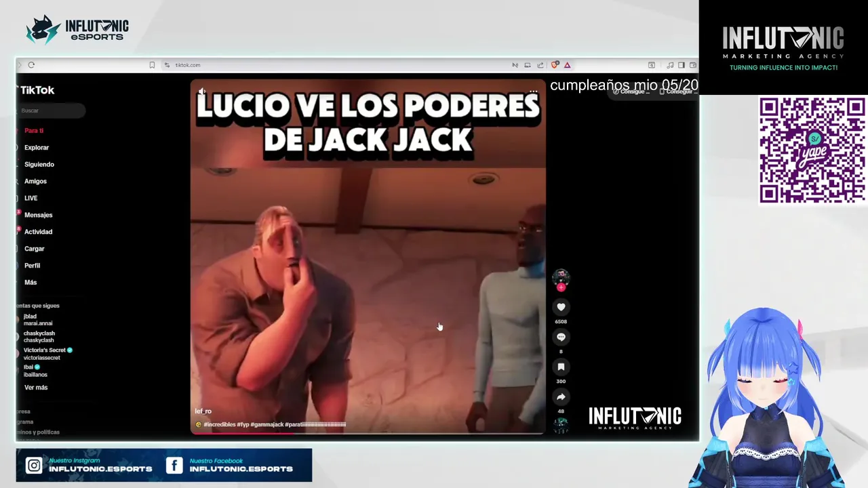Click the "48" shares count
868x488 pixels.
pos(561,411)
